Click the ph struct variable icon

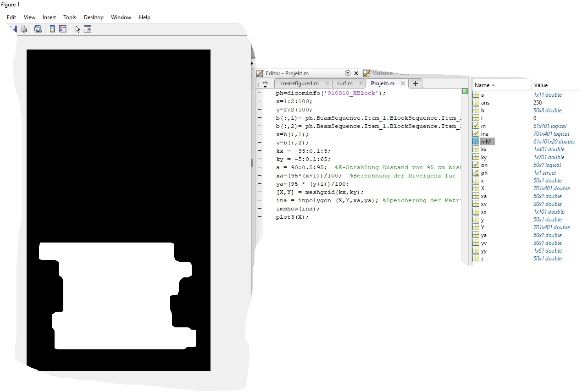tap(476, 173)
